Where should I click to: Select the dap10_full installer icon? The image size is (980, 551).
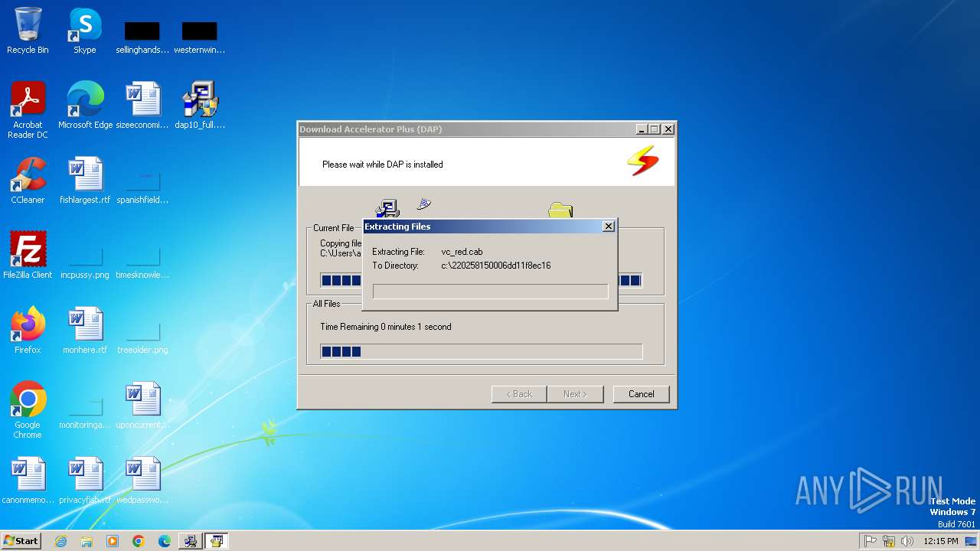[x=200, y=106]
